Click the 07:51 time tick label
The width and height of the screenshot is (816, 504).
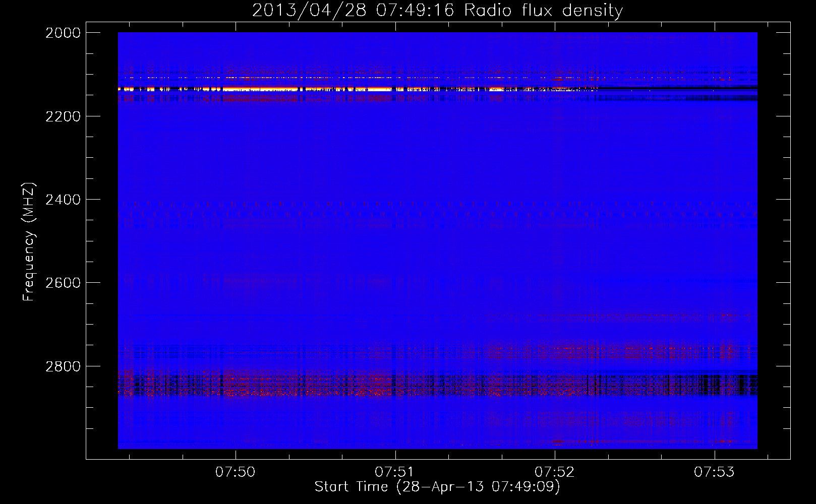[395, 472]
